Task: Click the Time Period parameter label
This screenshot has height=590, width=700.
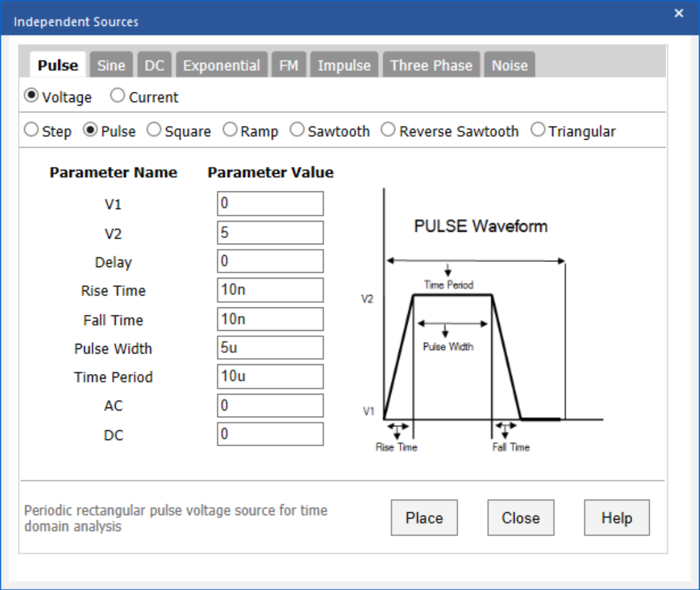Action: pos(113,377)
